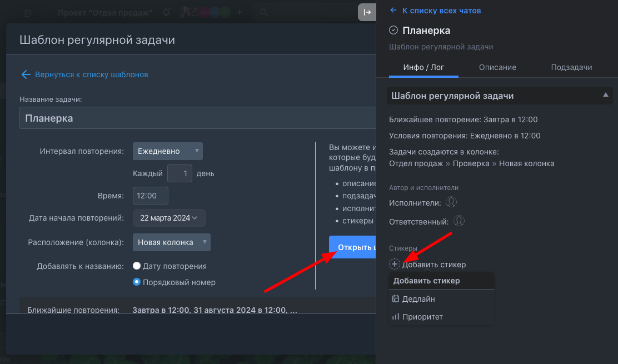Click the plus icon to add project member
This screenshot has height=364, width=618.
(240, 12)
